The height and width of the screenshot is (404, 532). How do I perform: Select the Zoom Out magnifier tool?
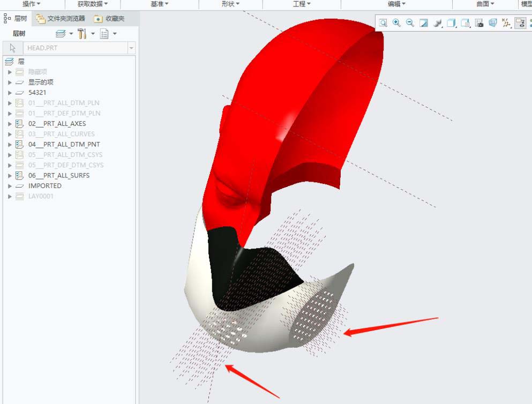coord(410,23)
